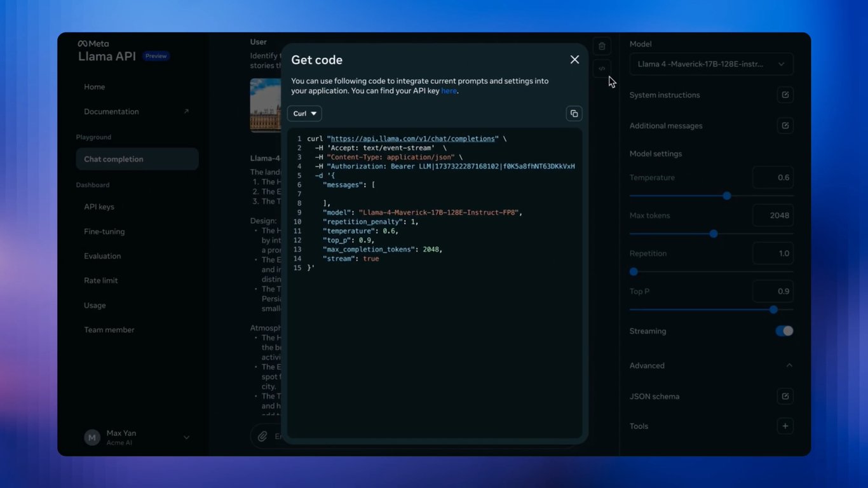
Task: Click the Top P value field
Action: tap(773, 292)
